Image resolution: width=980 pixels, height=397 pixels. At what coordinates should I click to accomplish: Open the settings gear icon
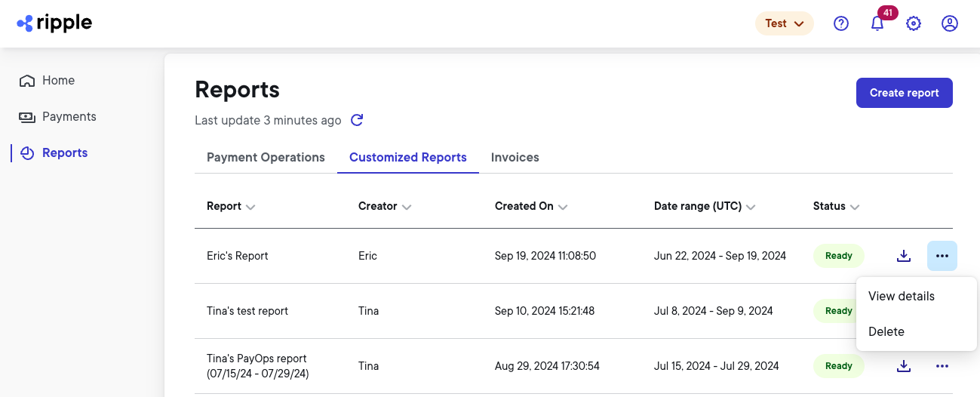click(914, 23)
